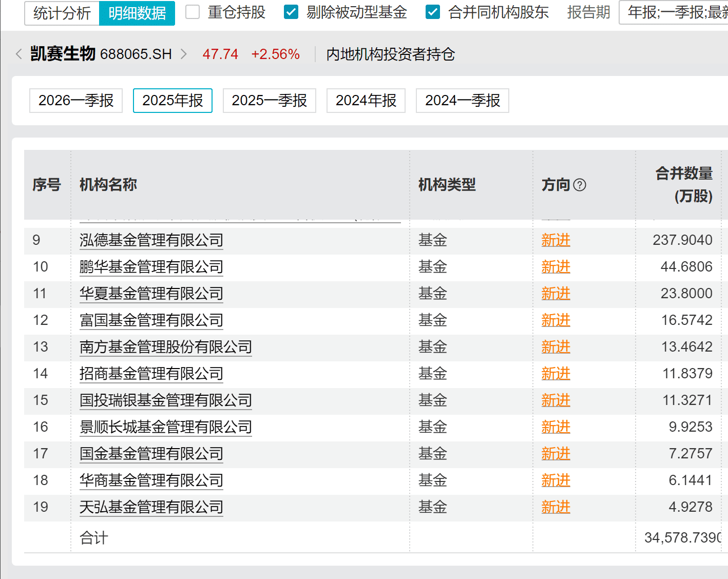The height and width of the screenshot is (579, 728).
Task: Open 富国基金管理有限公司 link
Action: click(x=151, y=320)
